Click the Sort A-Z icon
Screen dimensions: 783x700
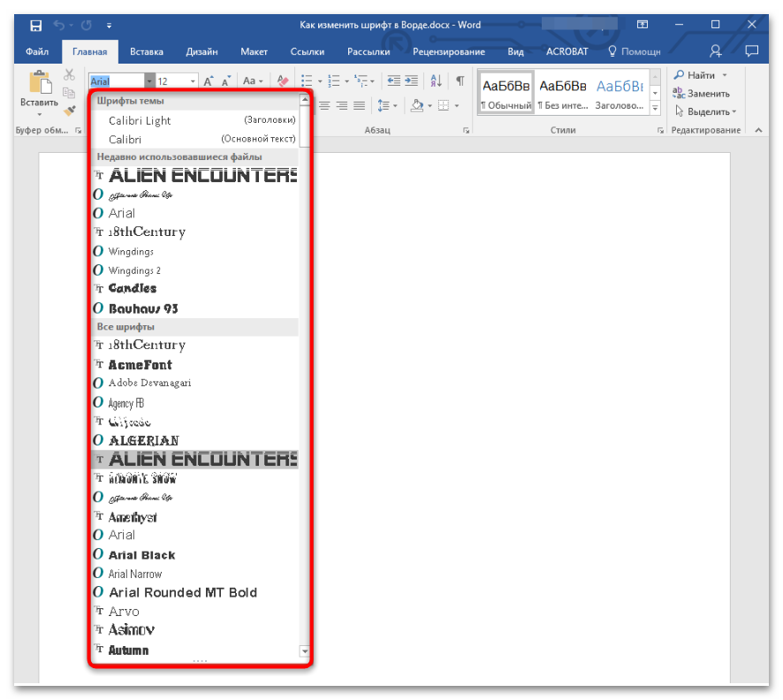tap(436, 81)
